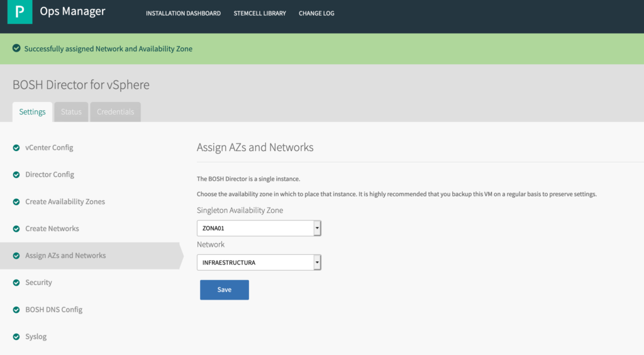The image size is (644, 355).
Task: Open Create Availability Zones section
Action: point(65,201)
